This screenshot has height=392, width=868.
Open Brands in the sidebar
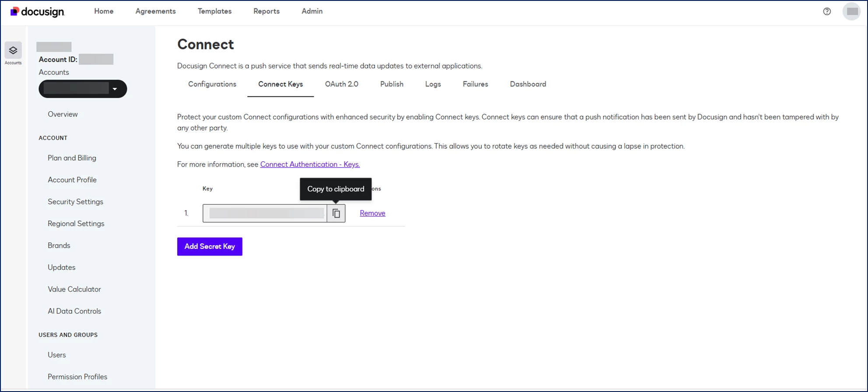pyautogui.click(x=59, y=245)
